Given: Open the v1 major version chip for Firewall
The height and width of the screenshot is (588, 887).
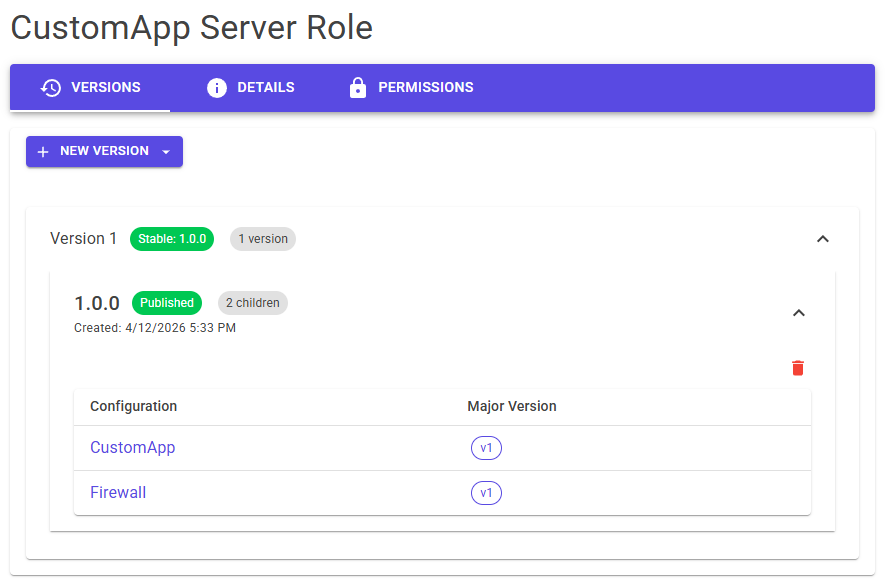Looking at the screenshot, I should point(486,493).
